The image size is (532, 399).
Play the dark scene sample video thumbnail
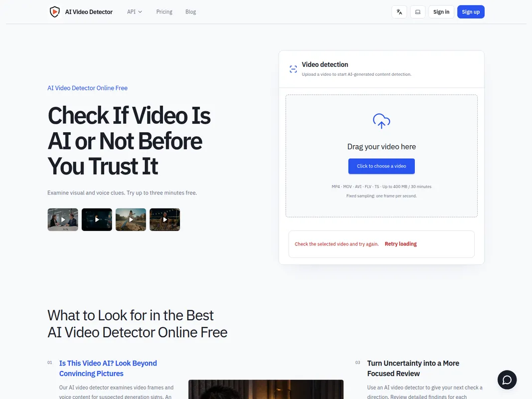(x=97, y=219)
